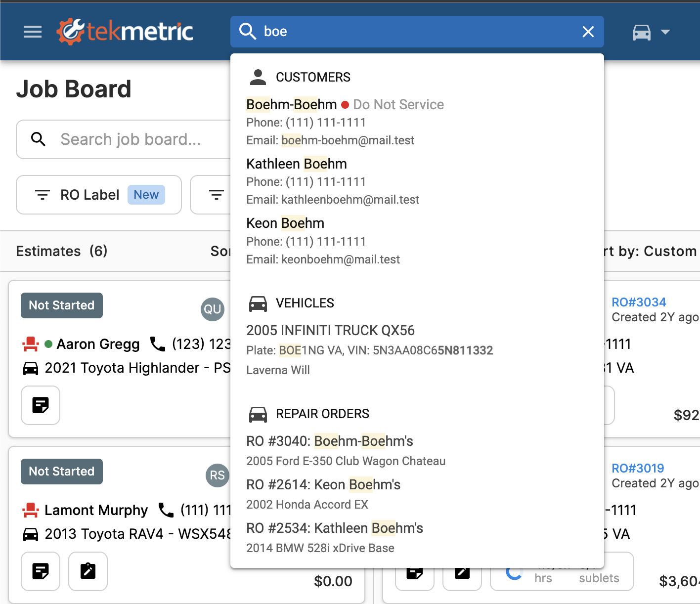Open the RO#3019 link

pos(638,468)
